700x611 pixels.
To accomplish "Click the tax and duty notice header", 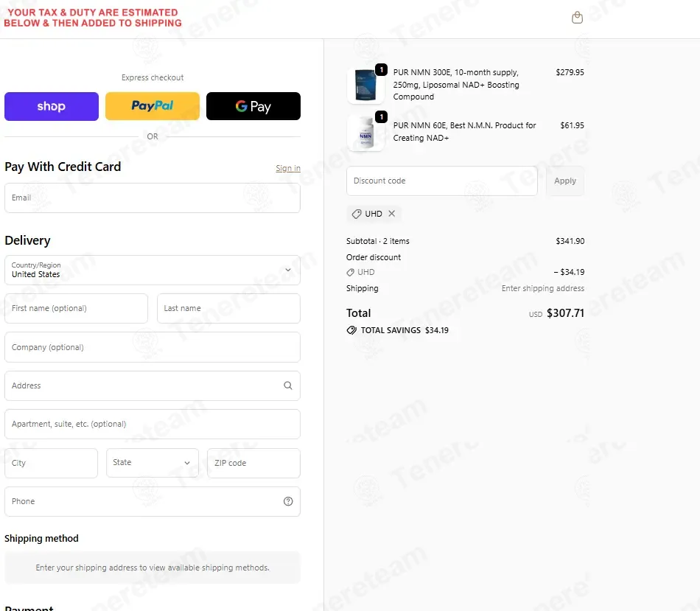I will pyautogui.click(x=93, y=18).
